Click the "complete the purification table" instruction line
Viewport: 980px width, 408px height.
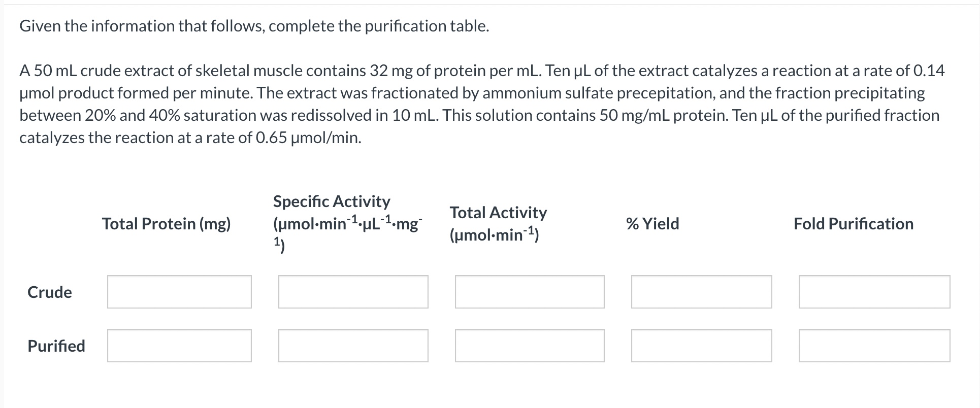[254, 26]
